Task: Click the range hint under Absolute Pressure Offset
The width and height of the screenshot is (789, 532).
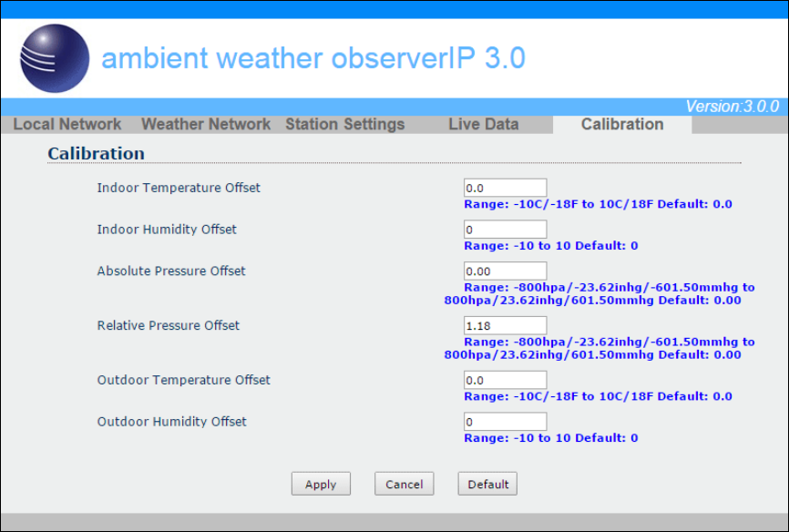Action: (599, 294)
